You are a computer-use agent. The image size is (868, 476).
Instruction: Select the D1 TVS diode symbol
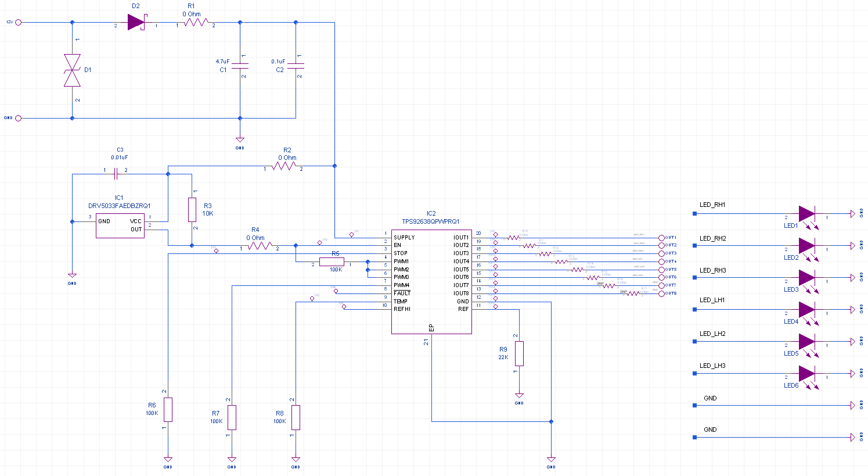click(x=72, y=70)
